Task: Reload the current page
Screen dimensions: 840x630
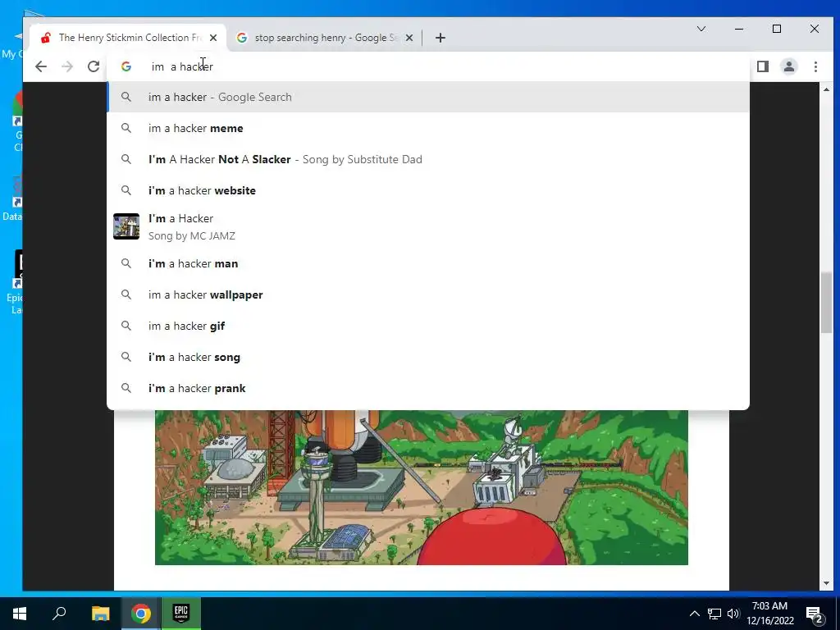Action: click(x=94, y=66)
